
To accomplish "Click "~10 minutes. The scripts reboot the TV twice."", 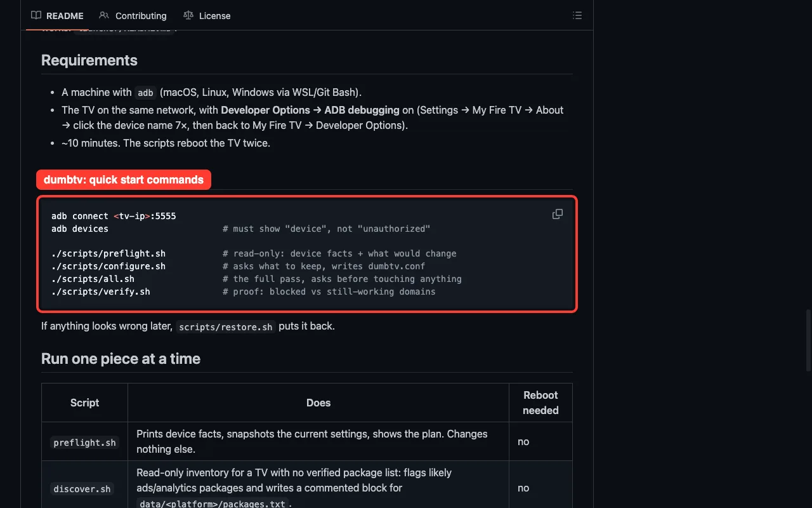I will click(166, 143).
